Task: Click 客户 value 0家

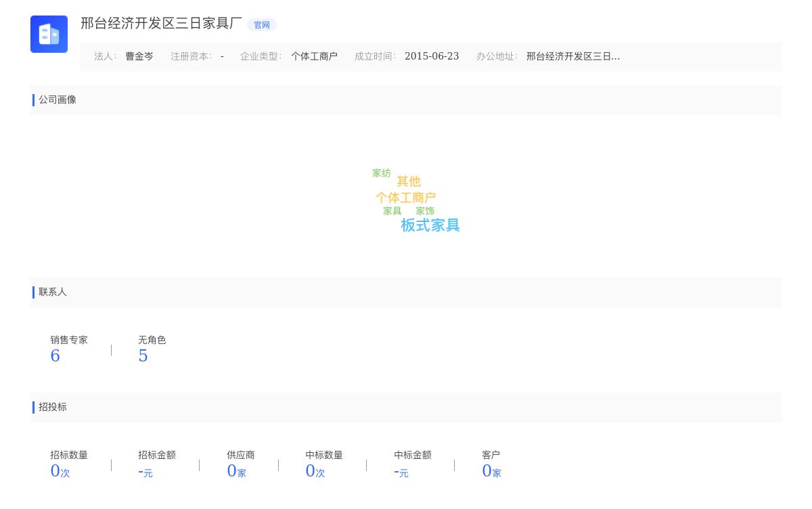Action: [492, 471]
